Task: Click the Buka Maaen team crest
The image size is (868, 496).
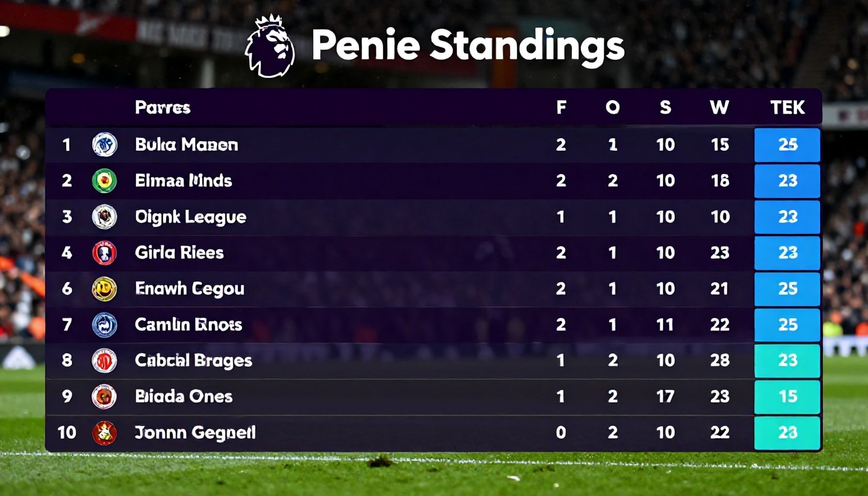Action: [x=105, y=144]
